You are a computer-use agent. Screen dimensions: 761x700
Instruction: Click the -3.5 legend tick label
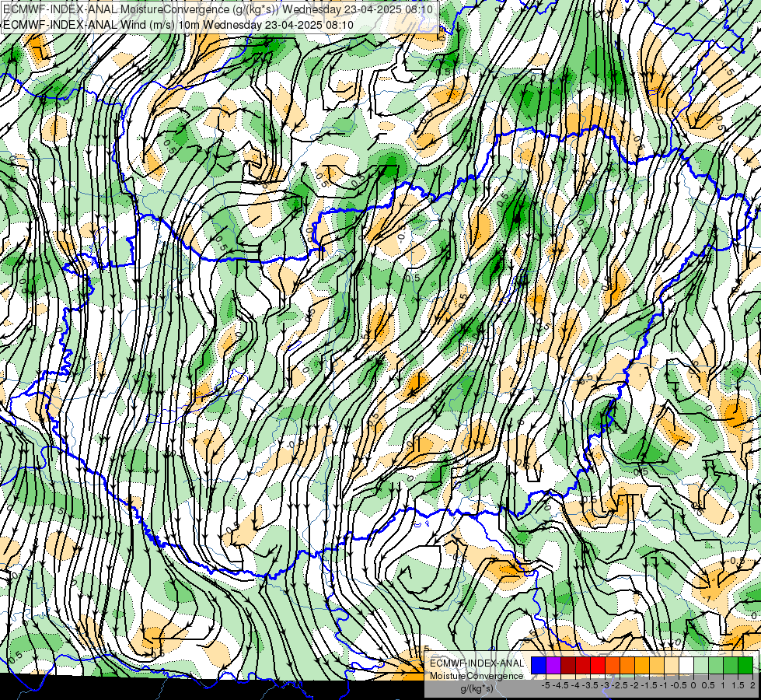point(590,685)
